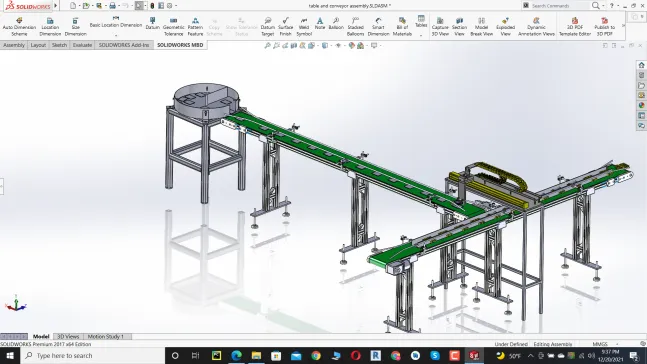Click the MMGS unit system status

point(600,344)
